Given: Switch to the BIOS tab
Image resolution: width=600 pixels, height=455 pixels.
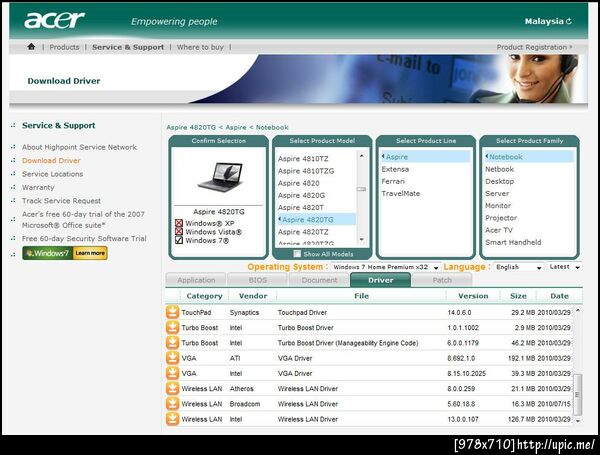Looking at the screenshot, I should click(x=258, y=280).
